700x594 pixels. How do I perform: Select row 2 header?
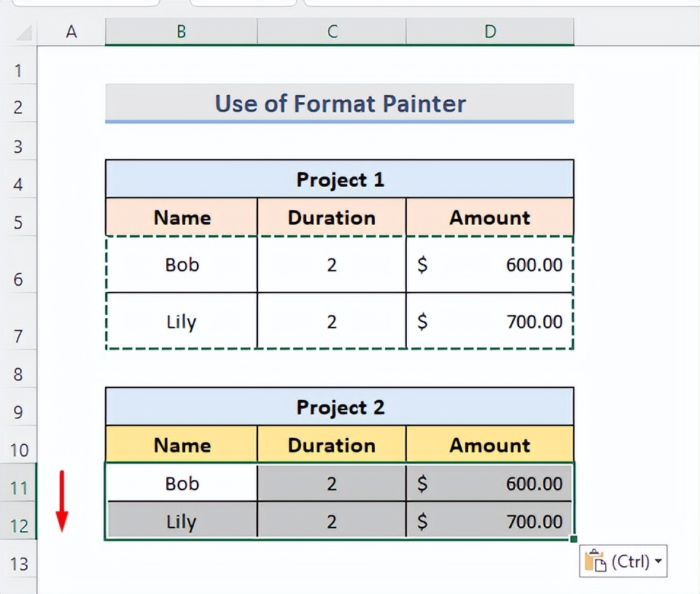(x=17, y=103)
